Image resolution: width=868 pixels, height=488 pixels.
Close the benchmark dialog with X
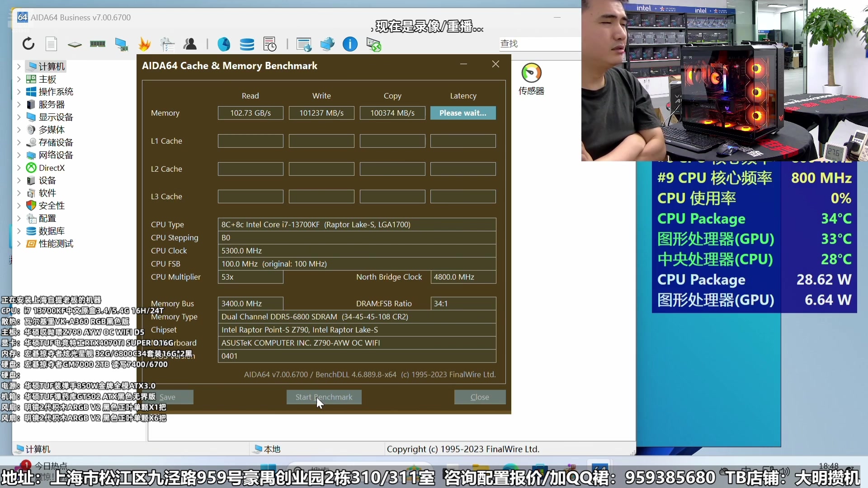click(495, 64)
